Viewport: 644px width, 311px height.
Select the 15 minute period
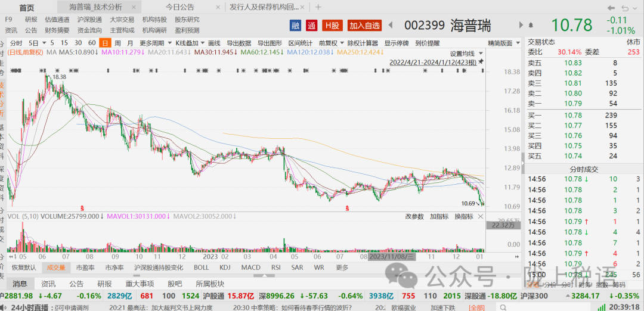point(64,43)
